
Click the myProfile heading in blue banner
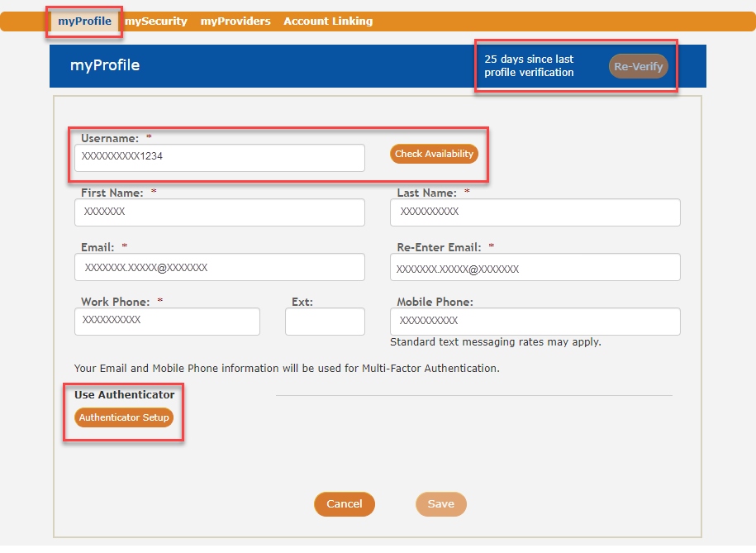tap(105, 65)
